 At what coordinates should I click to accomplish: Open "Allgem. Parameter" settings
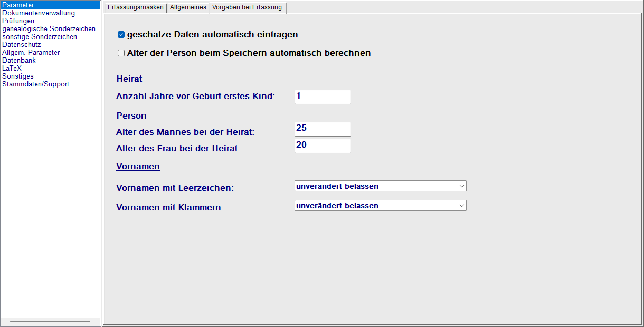point(31,52)
